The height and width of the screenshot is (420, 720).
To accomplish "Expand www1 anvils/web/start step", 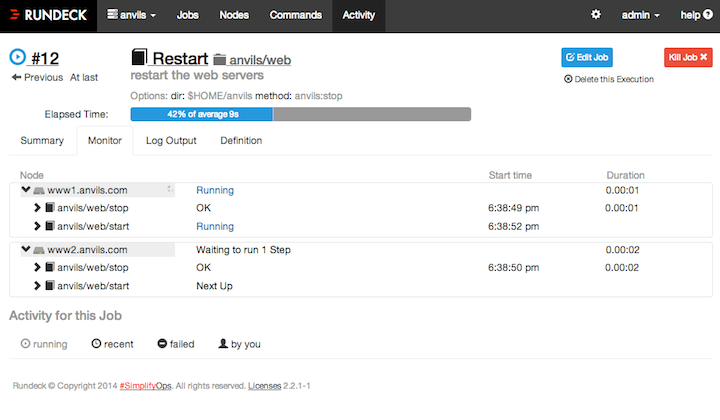I will [37, 226].
